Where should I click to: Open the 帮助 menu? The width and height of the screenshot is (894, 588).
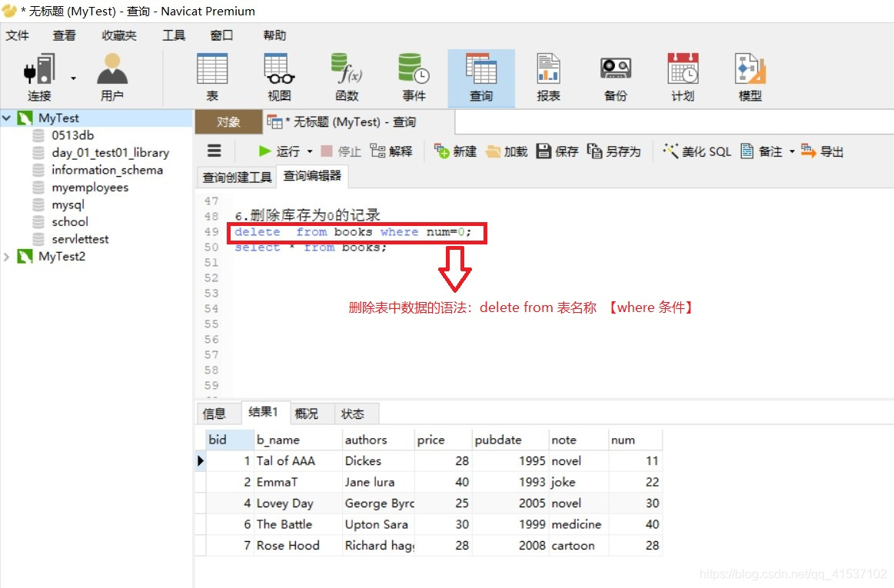pyautogui.click(x=274, y=35)
